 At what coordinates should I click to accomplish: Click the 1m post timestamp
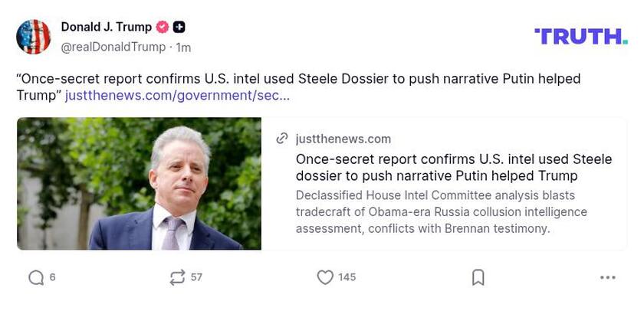pyautogui.click(x=183, y=47)
